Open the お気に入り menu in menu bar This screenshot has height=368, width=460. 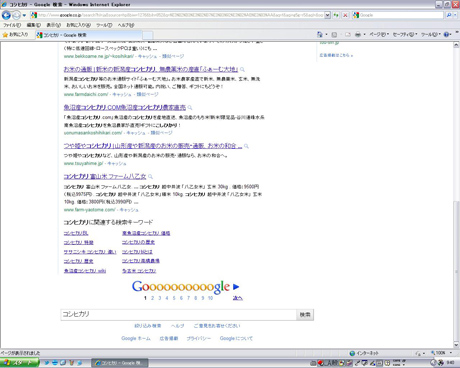point(78,25)
